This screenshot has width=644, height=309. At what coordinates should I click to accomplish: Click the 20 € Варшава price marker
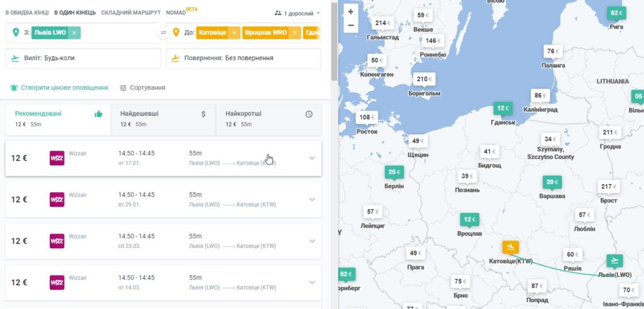[x=552, y=182]
